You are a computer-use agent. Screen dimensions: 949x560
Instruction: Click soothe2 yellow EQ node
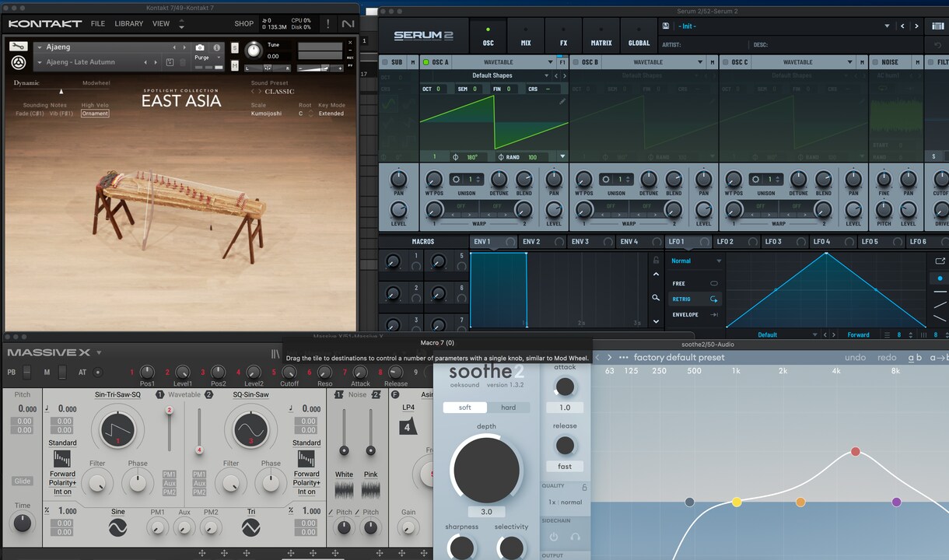(x=737, y=502)
